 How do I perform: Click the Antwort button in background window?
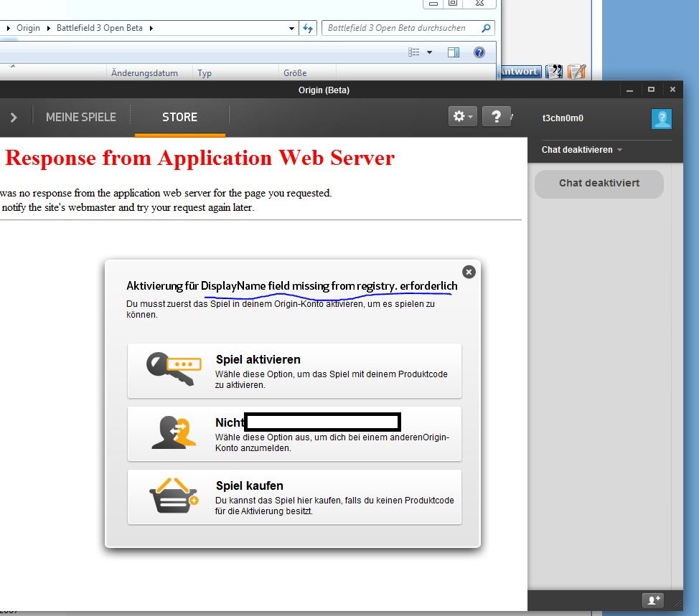click(x=520, y=71)
